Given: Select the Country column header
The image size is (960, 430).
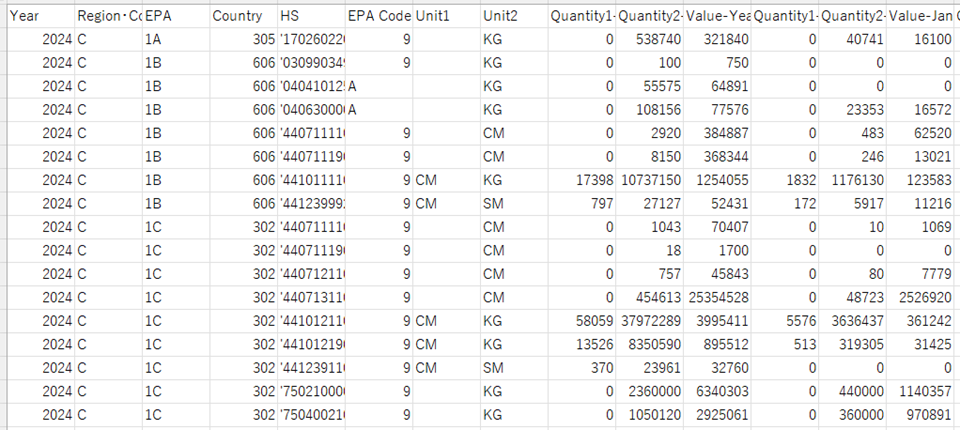Looking at the screenshot, I should point(242,16).
